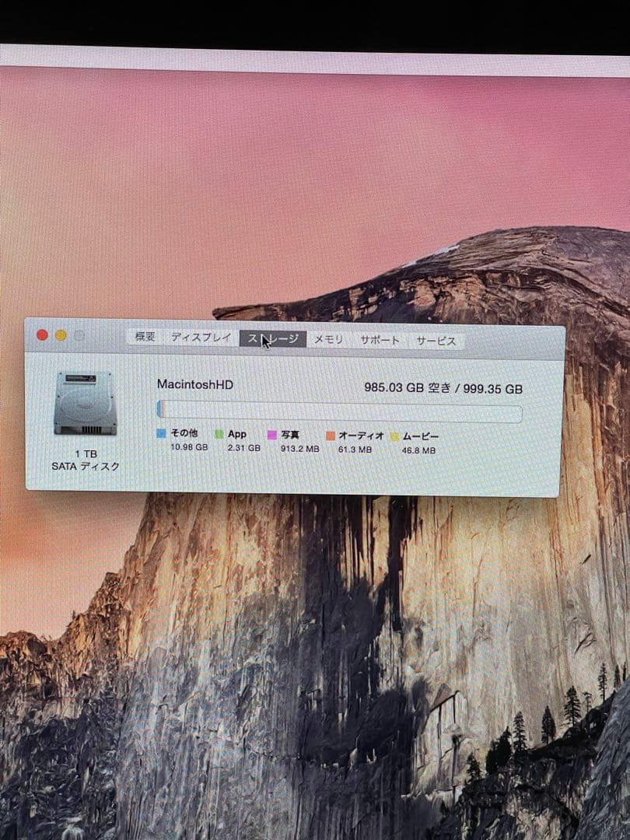The width and height of the screenshot is (630, 840).
Task: Click the 2.31 GB App value
Action: [x=243, y=447]
